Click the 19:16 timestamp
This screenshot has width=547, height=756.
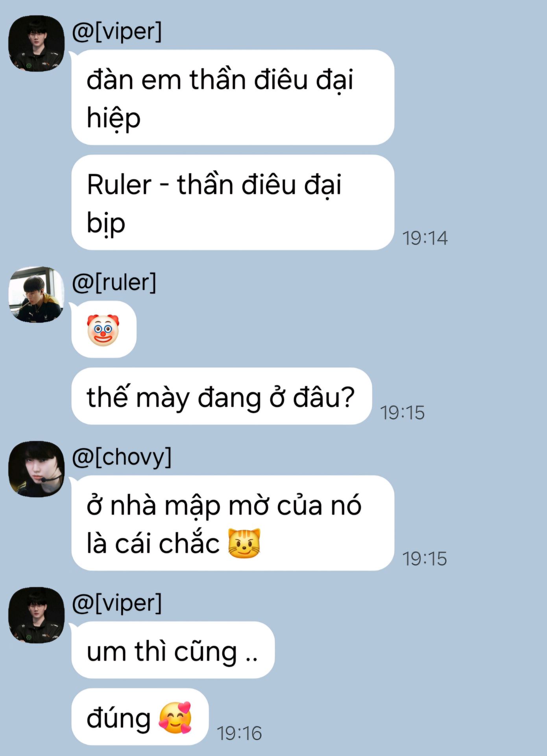tap(239, 733)
